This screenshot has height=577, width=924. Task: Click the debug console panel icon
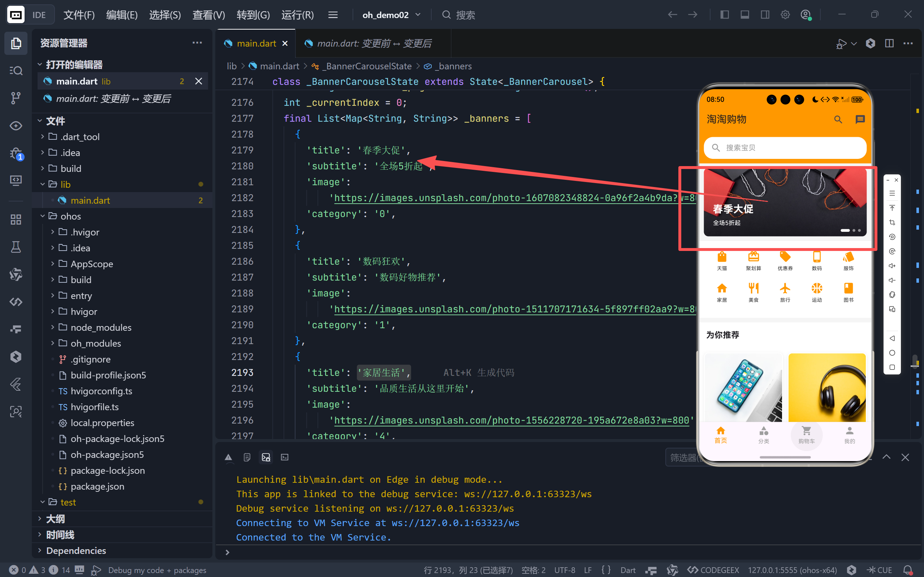pos(266,457)
